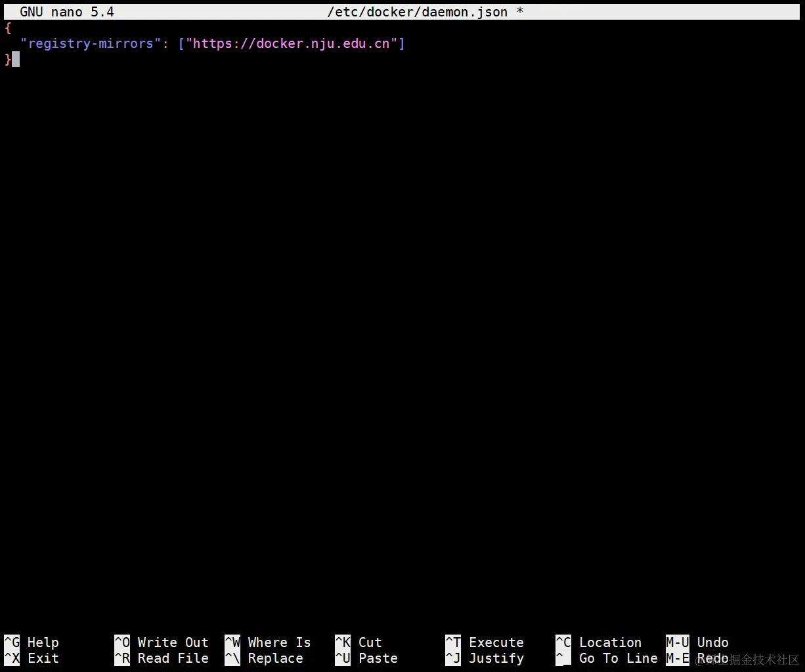Place cursor at the opening curly brace
The height and width of the screenshot is (672, 805).
[8, 28]
